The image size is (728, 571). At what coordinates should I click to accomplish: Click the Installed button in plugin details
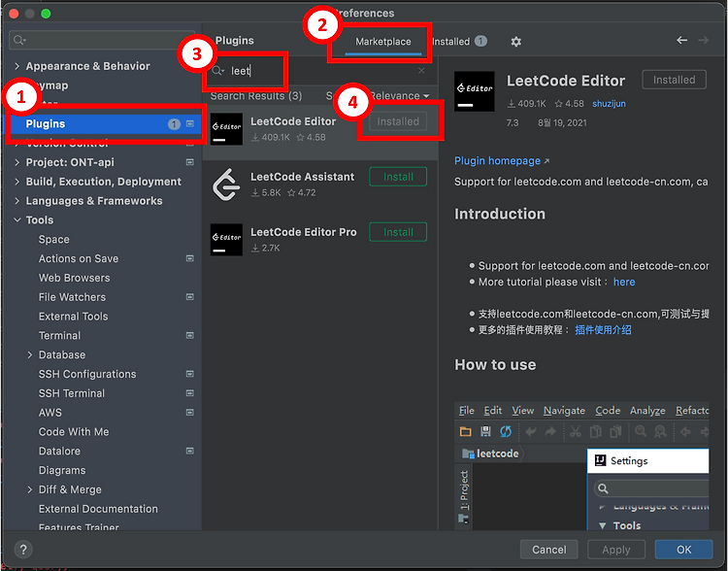point(675,80)
